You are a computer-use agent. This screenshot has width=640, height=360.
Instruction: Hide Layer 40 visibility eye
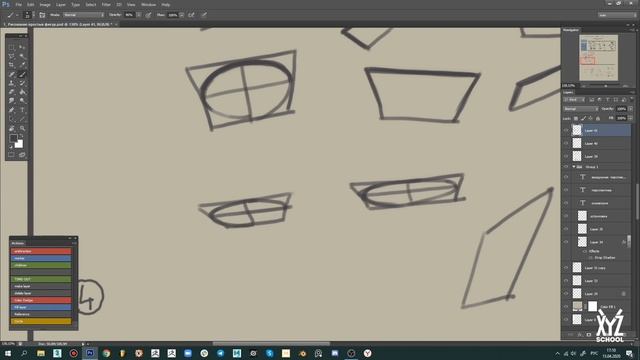566,143
